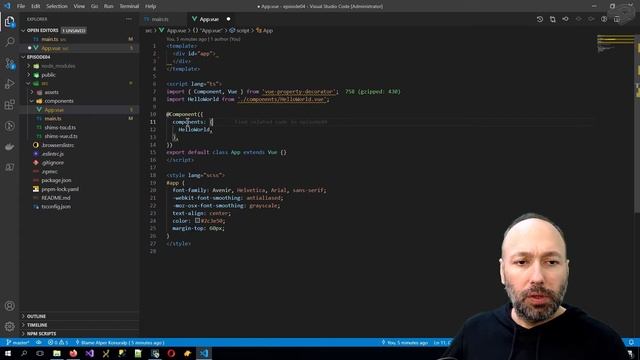This screenshot has height=360, width=640.
Task: Open the Extensions view
Action: coord(9,105)
